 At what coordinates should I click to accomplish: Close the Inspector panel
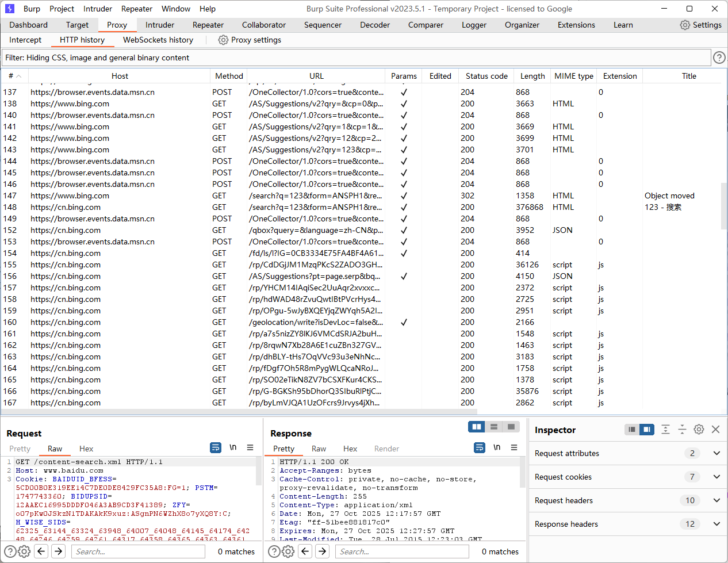pos(716,430)
